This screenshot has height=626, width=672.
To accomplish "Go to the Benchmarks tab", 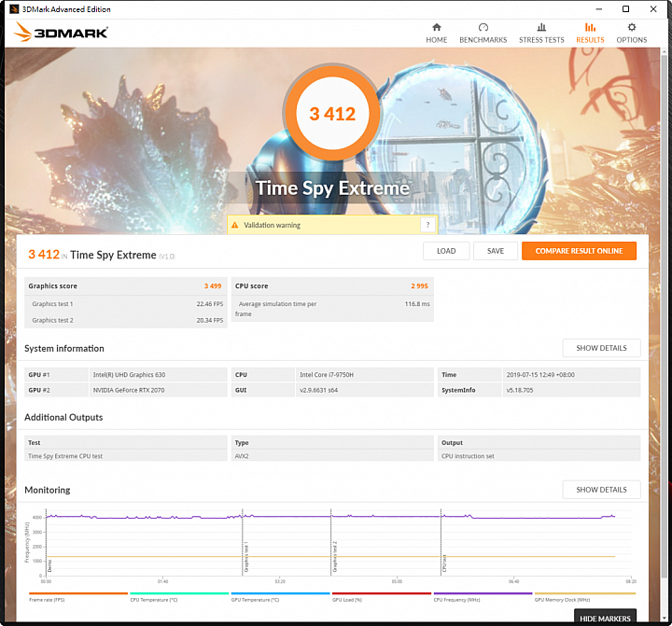I will pyautogui.click(x=483, y=34).
